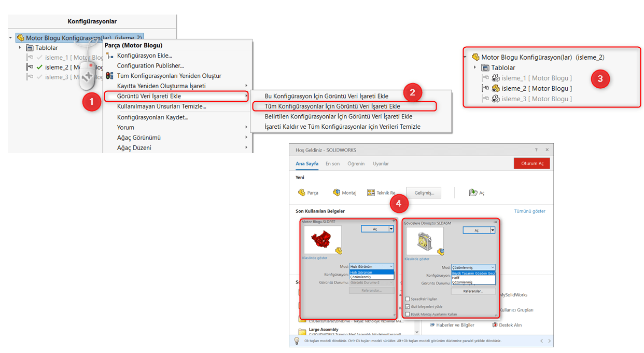The width and height of the screenshot is (644, 353).
Task: Click Klasörde göster under Motor Blogu thumbnail
Action: pyautogui.click(x=315, y=258)
